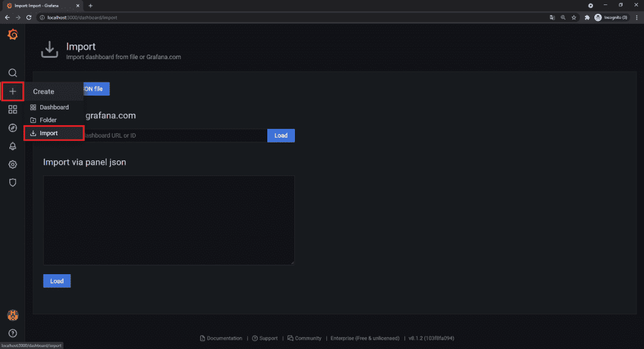
Task: Open the Configuration gear icon
Action: [13, 164]
